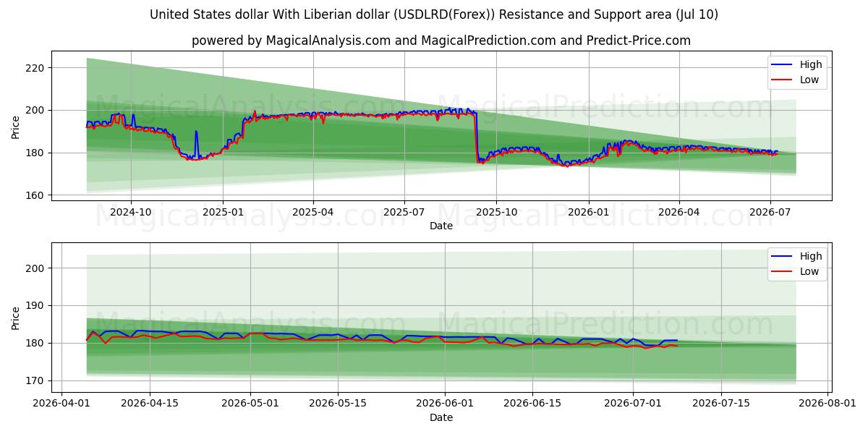Click the 2026-04-01 tick on the bottom chart
Image resolution: width=868 pixels, height=434 pixels.
(x=61, y=404)
